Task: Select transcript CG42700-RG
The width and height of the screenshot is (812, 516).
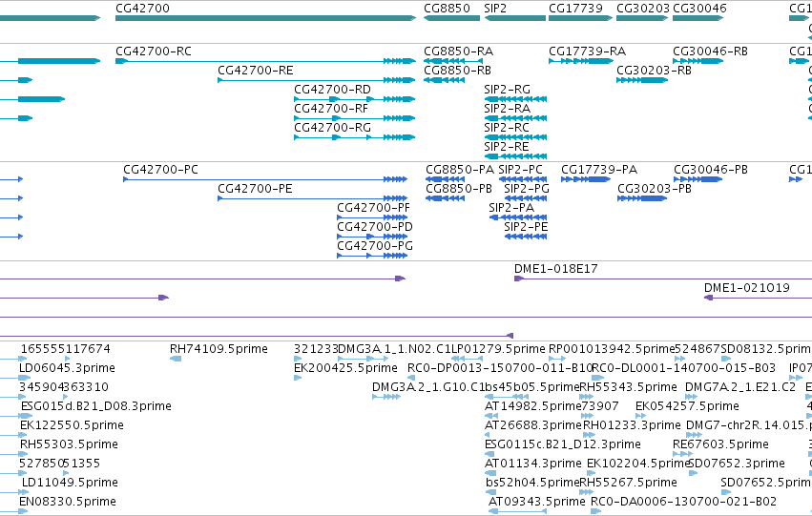Action: 355,137
